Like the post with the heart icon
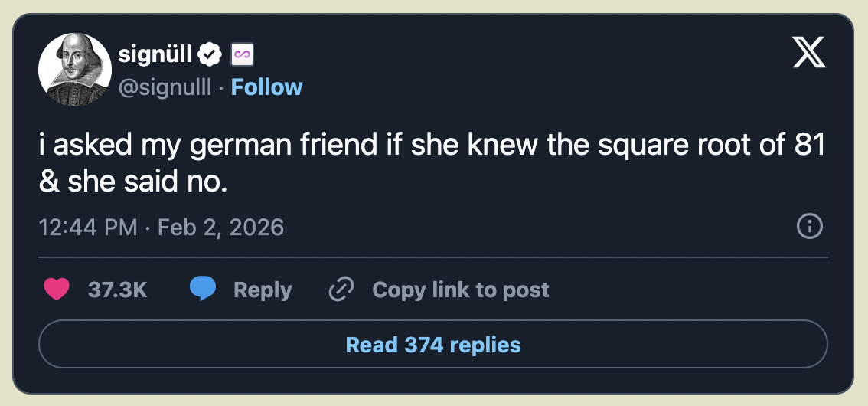 [x=57, y=289]
